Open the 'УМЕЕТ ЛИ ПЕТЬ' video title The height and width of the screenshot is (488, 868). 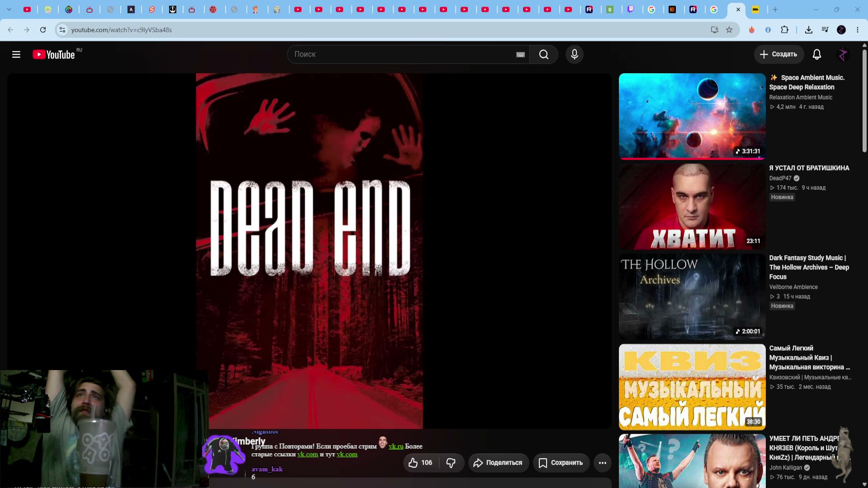pyautogui.click(x=804, y=448)
